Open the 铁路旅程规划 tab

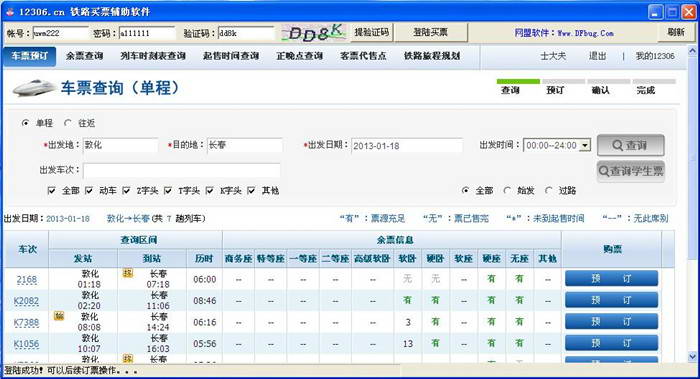(432, 56)
